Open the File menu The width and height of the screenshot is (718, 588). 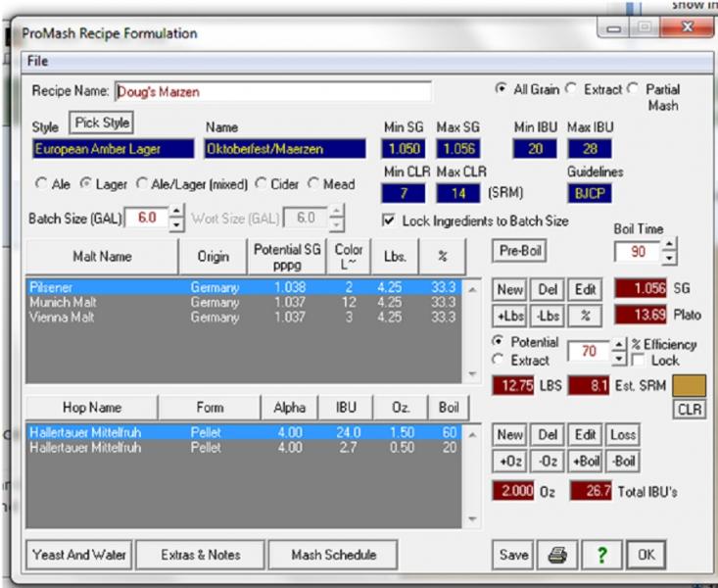(37, 61)
